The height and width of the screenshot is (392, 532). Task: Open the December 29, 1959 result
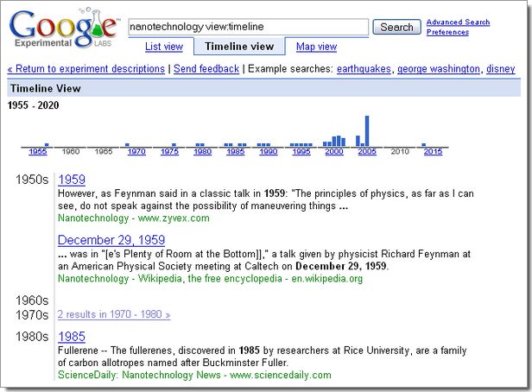(x=111, y=240)
